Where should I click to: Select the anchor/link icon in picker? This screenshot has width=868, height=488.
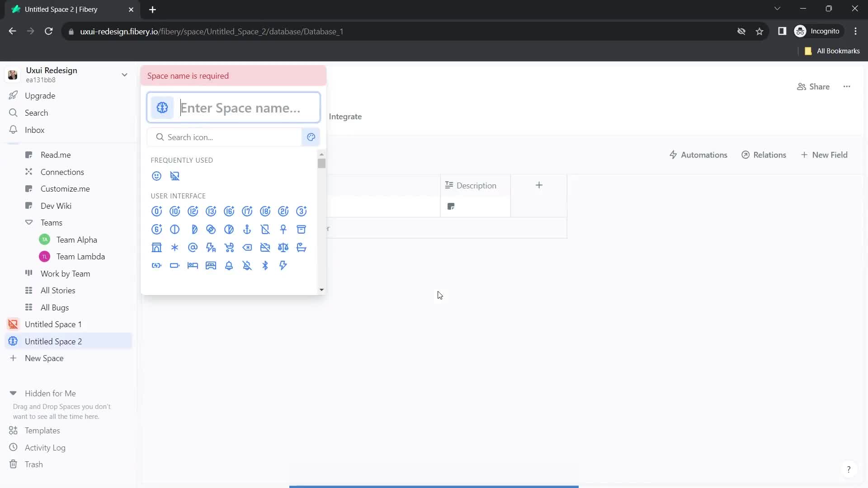click(247, 229)
